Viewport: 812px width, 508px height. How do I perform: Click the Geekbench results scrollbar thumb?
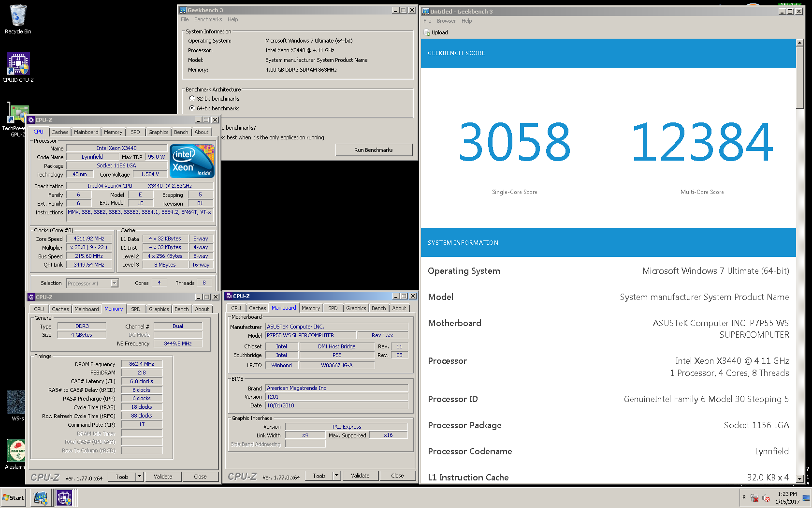click(800, 77)
